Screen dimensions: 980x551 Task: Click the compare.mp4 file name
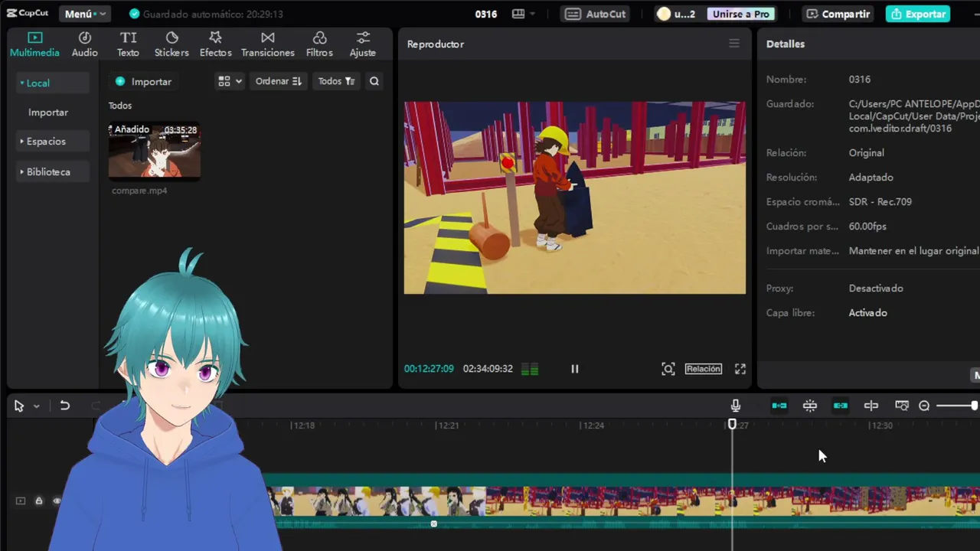[x=139, y=191]
